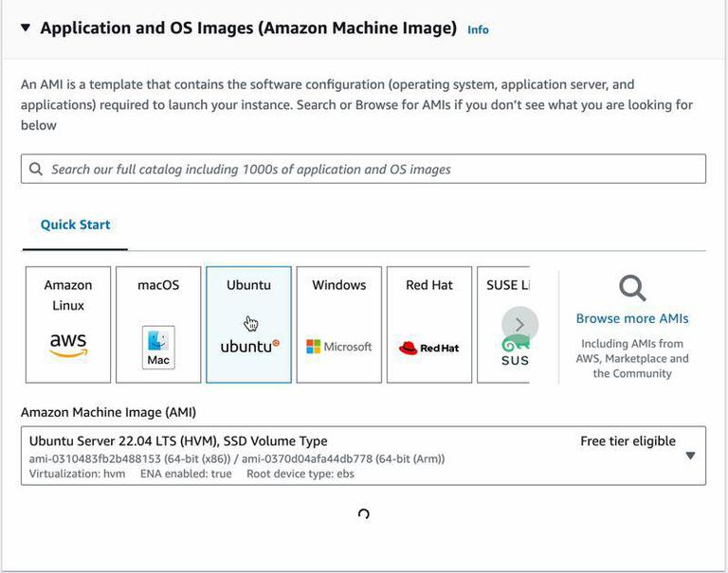Select the Amazon Linux AMI tile
The height and width of the screenshot is (573, 728).
pyautogui.click(x=68, y=324)
